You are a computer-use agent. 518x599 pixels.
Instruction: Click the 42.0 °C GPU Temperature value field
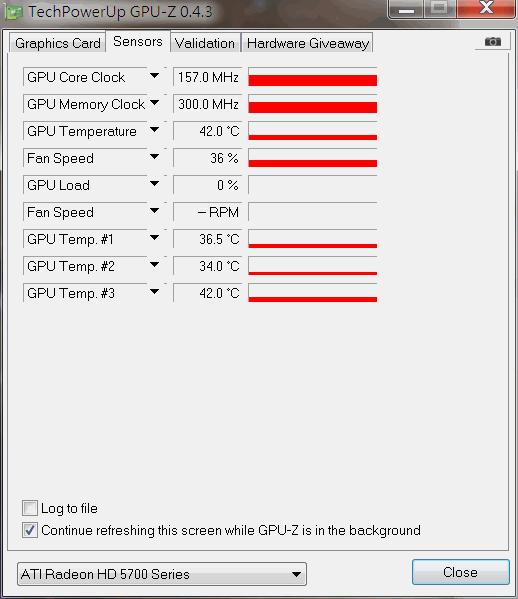tap(208, 131)
